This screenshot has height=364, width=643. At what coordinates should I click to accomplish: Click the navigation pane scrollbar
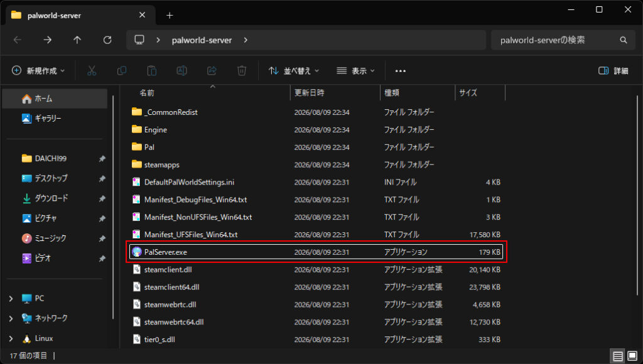(x=113, y=207)
